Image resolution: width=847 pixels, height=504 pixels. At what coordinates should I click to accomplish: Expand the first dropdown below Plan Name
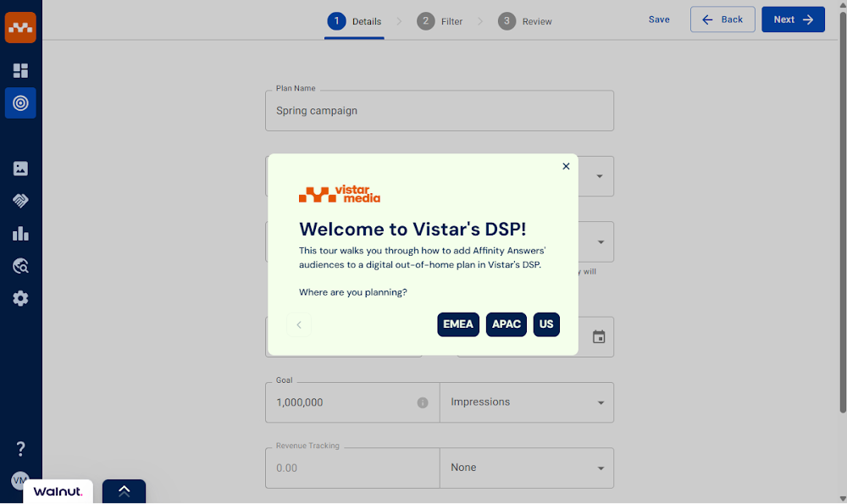point(599,176)
